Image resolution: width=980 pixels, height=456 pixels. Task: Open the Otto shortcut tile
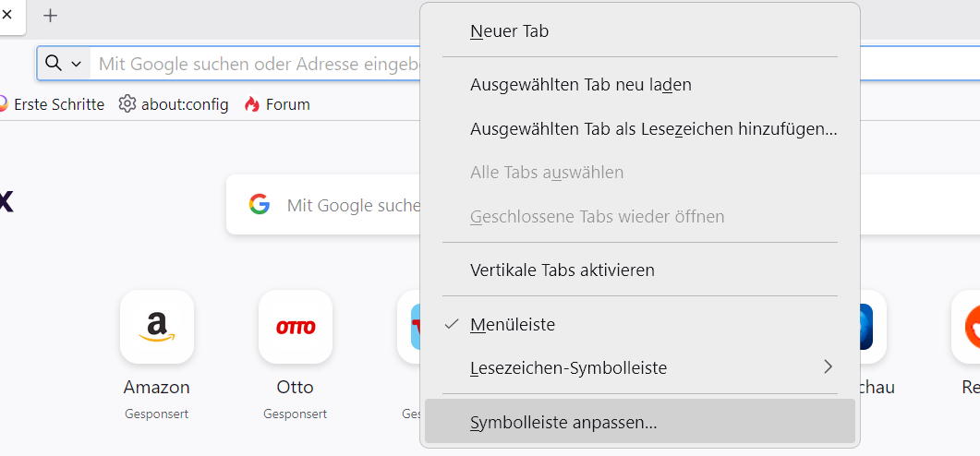(296, 327)
